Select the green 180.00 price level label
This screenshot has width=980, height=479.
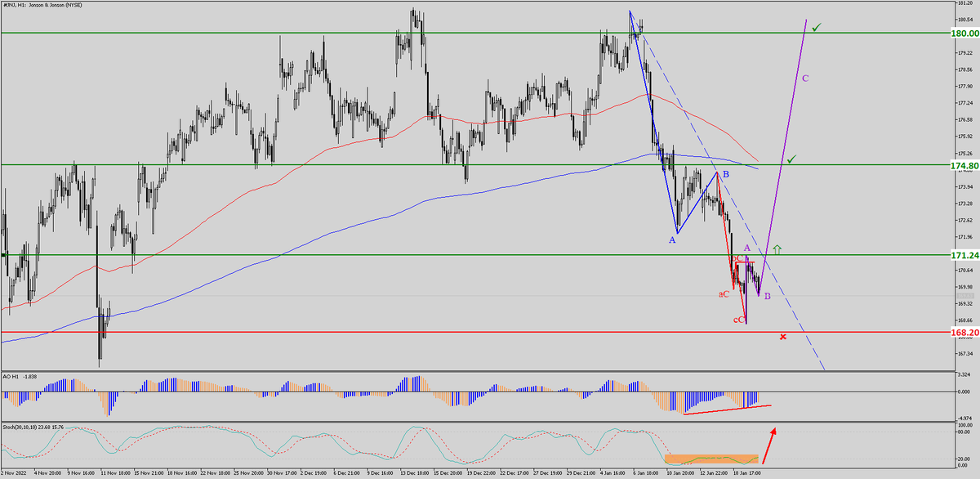tap(964, 34)
